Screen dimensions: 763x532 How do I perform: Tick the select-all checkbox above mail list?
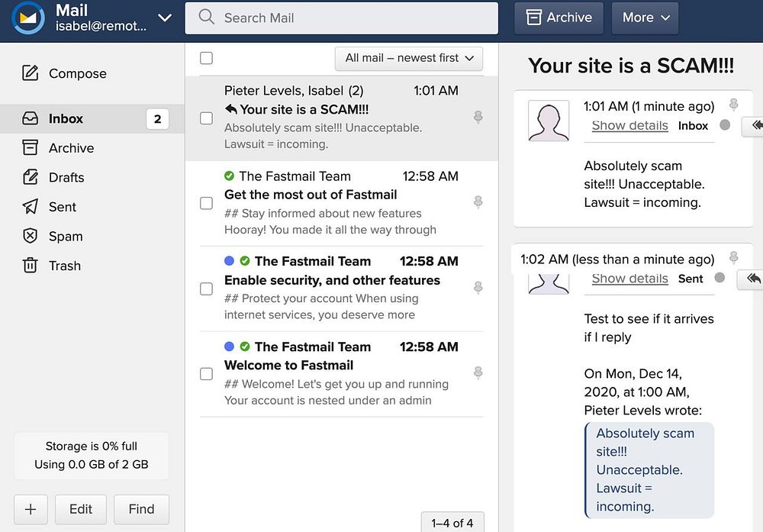[x=206, y=58]
